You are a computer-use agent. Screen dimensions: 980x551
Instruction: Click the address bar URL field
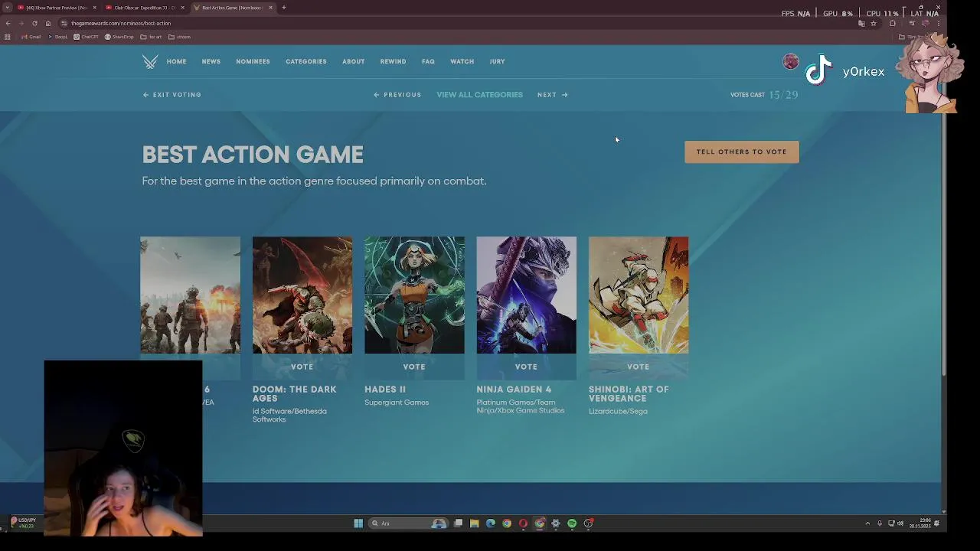(459, 23)
